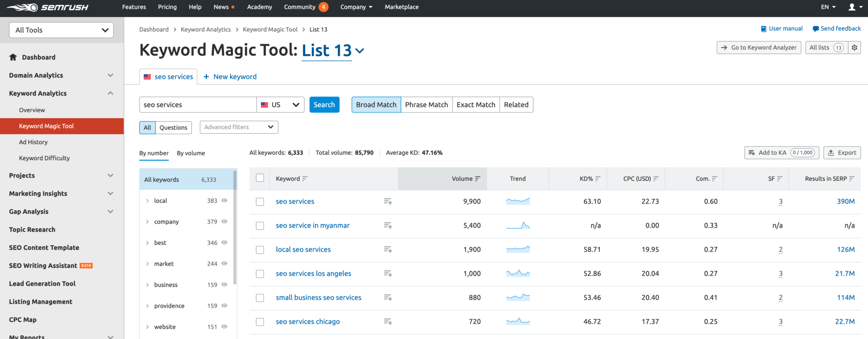Add 'seo services chicago' to analyzer icon
The image size is (868, 339).
click(388, 322)
